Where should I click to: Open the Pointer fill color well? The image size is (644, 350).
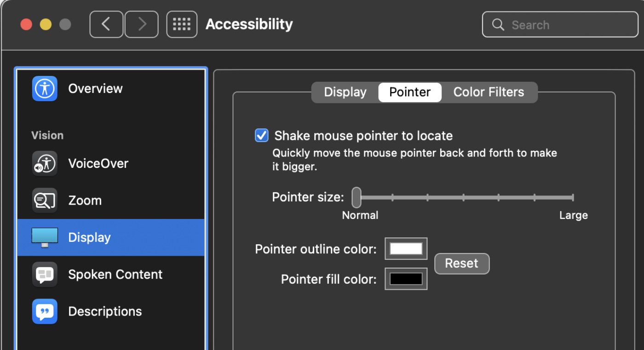(x=406, y=279)
